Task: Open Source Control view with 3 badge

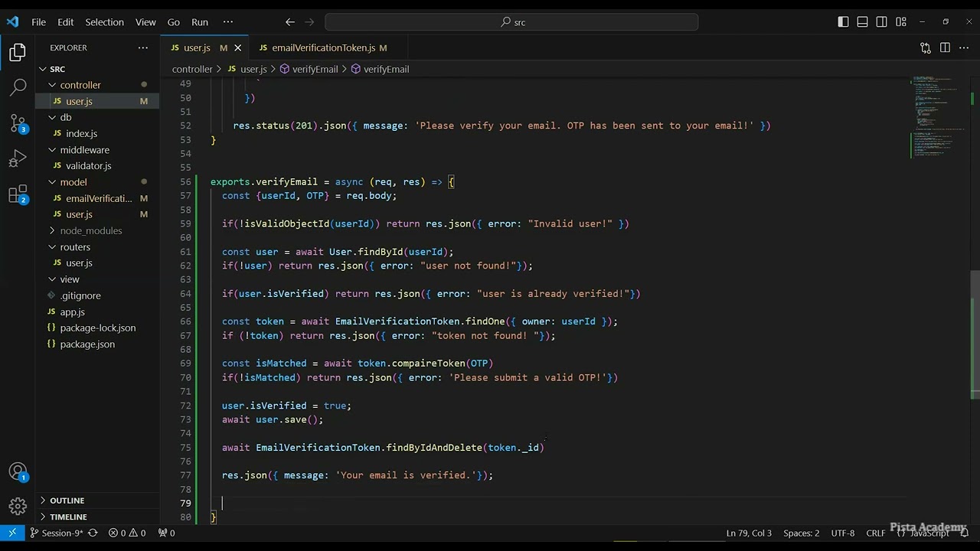Action: click(18, 123)
